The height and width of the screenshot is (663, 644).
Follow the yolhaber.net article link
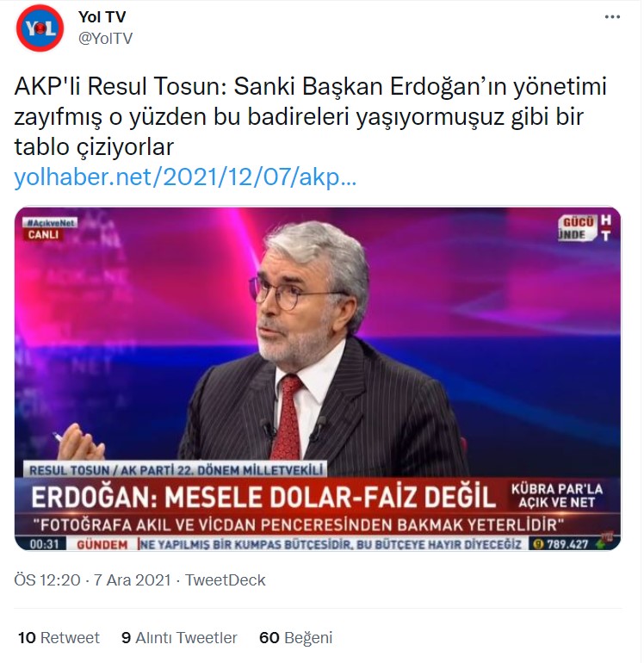pyautogui.click(x=185, y=177)
